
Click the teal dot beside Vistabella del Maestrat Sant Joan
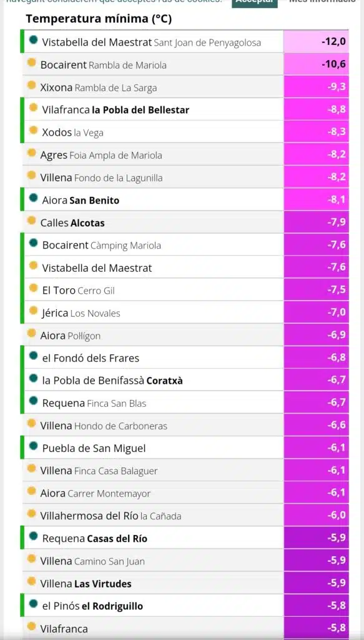[x=34, y=41]
